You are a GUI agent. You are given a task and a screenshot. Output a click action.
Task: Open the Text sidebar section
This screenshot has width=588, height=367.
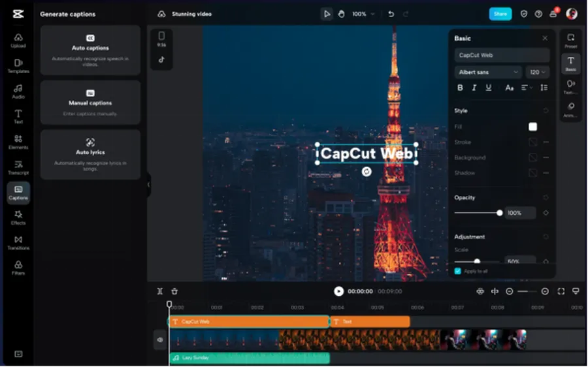pyautogui.click(x=18, y=117)
